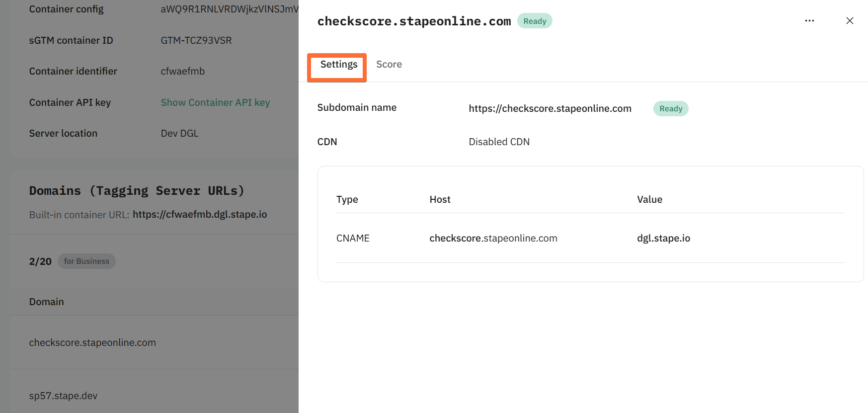Viewport: 868px width, 413px height.
Task: Click the CDN label in Settings
Action: point(327,142)
